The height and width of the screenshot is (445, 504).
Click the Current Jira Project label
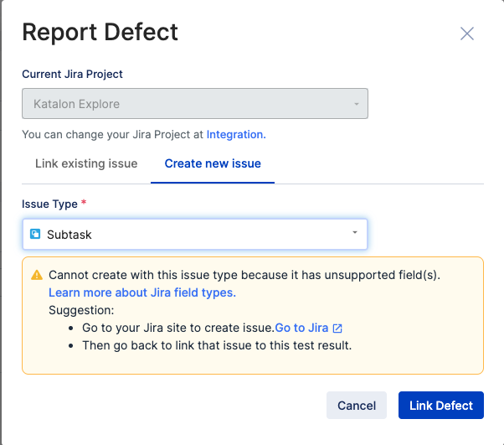pos(72,74)
